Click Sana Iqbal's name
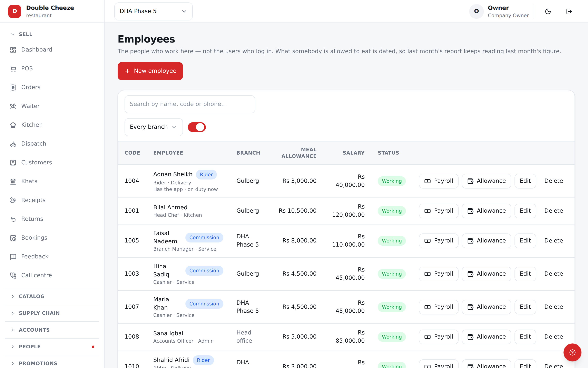 point(168,333)
